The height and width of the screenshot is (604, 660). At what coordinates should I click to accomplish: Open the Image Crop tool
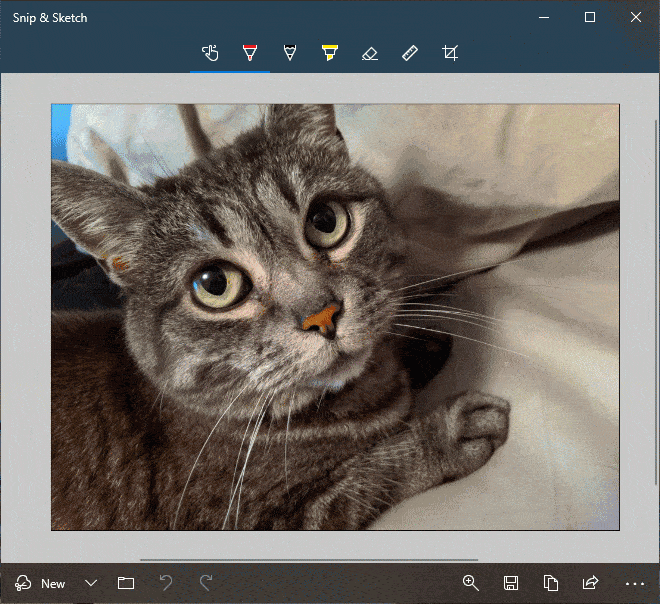[x=450, y=53]
